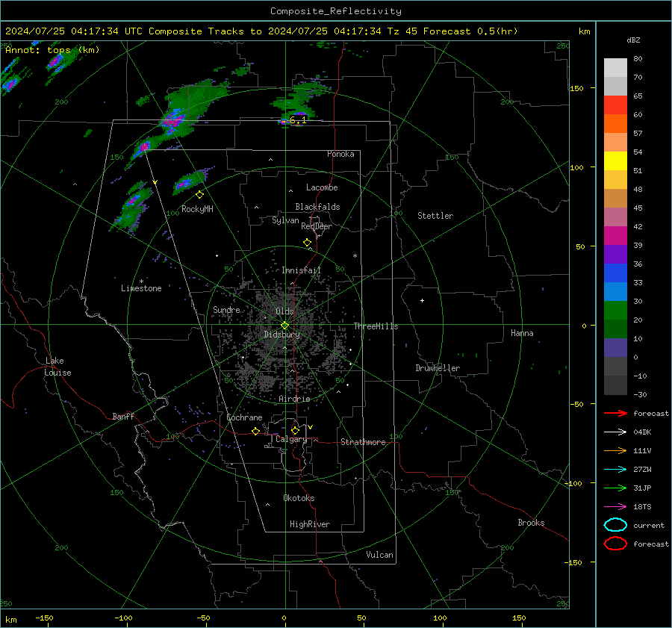Click the asterisk marker above Limestone

[x=141, y=282]
